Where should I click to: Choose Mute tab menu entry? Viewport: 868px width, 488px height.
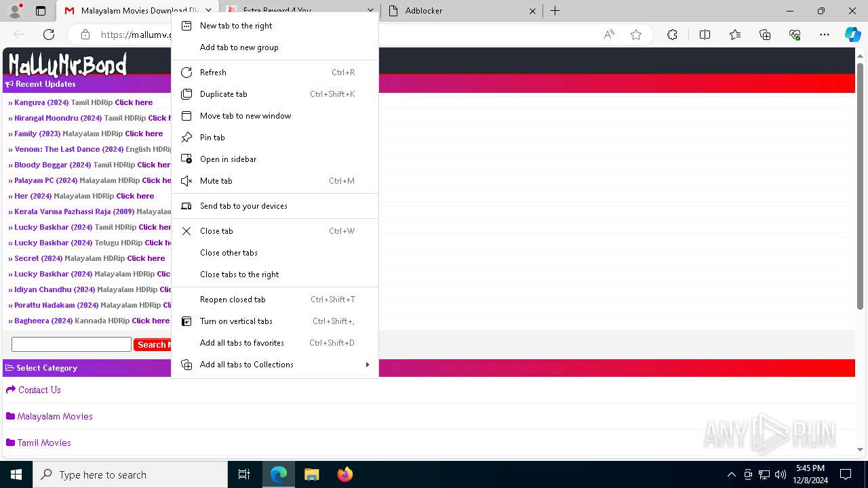pos(275,181)
